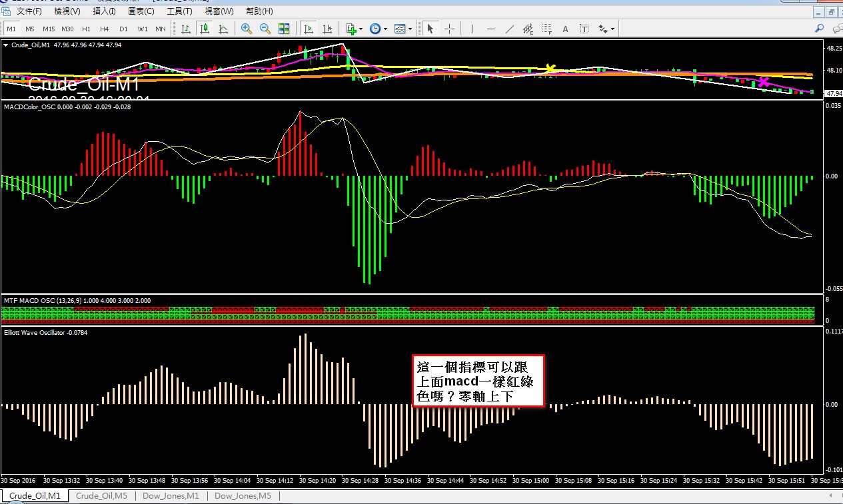Switch to M1 timeframe
Viewport: 843px width, 504px height.
(x=11, y=29)
